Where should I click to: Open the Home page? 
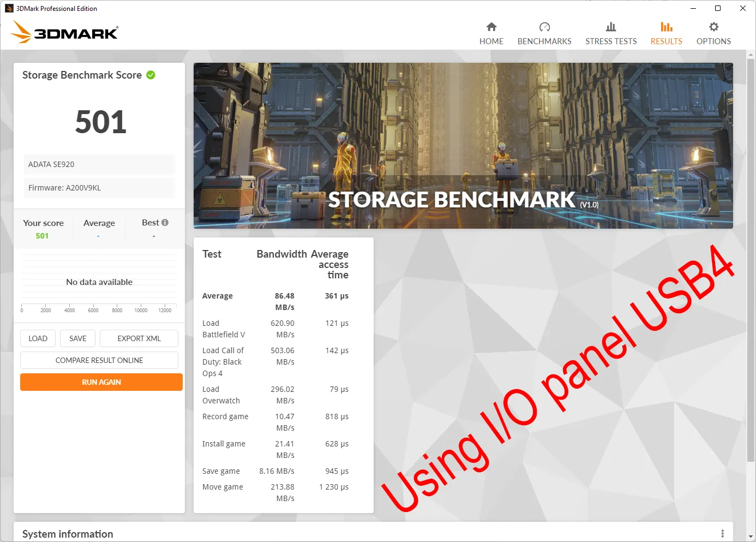491,34
